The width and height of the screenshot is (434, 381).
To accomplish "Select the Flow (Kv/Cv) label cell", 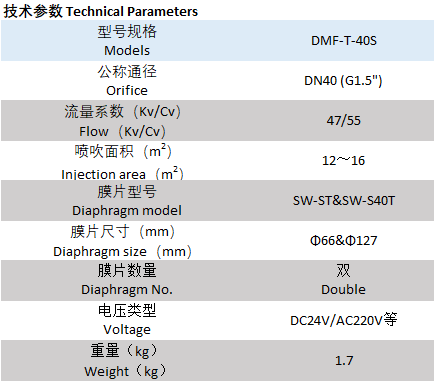I will click(x=127, y=121).
